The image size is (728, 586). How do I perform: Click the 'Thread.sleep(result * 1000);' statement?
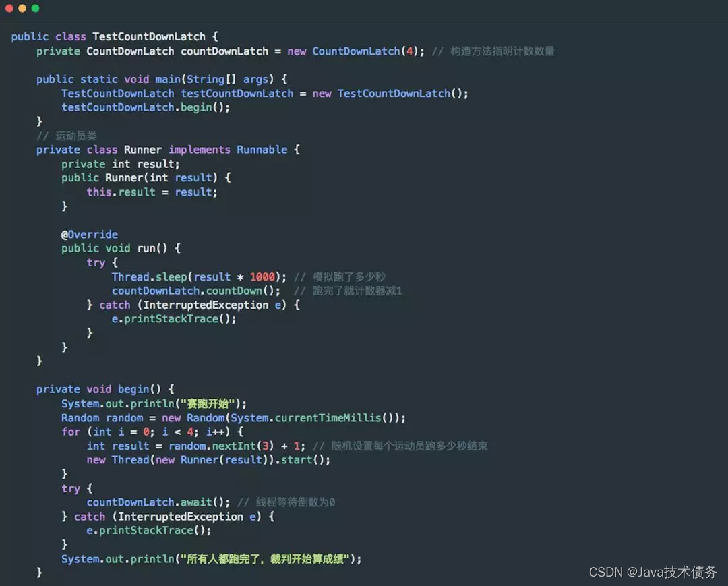coord(199,276)
